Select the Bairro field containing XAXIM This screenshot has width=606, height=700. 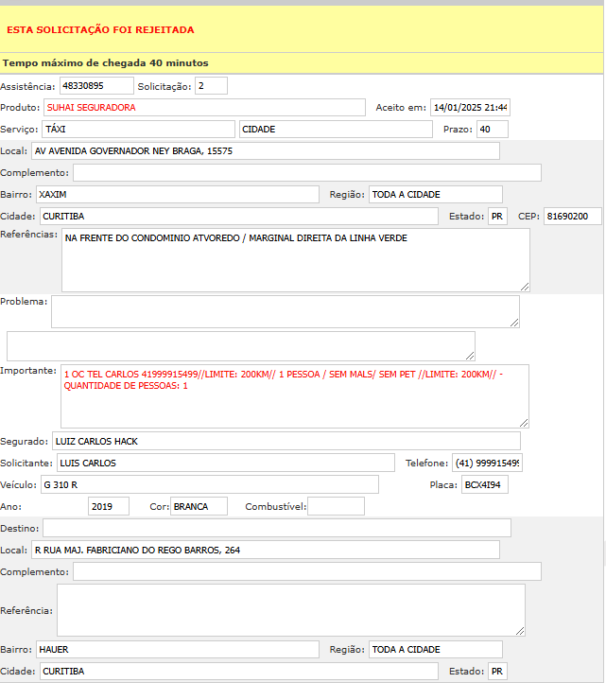click(x=177, y=195)
